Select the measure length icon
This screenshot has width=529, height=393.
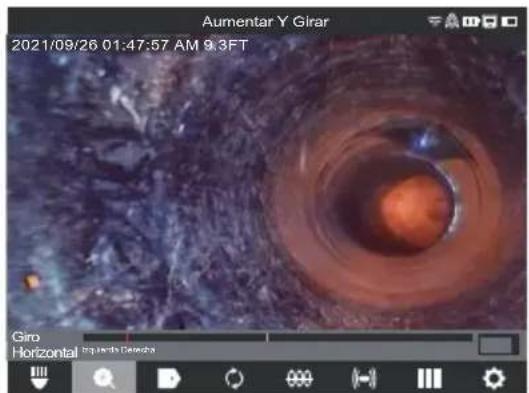(364, 378)
